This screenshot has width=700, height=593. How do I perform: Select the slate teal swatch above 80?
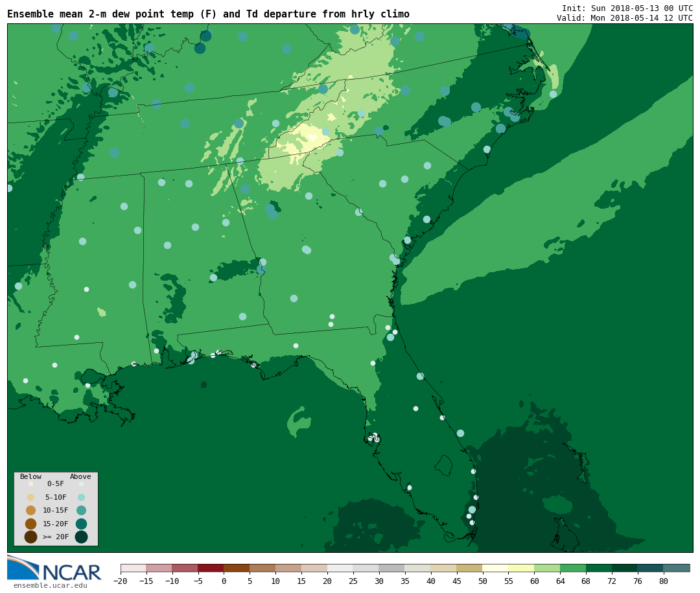(677, 568)
